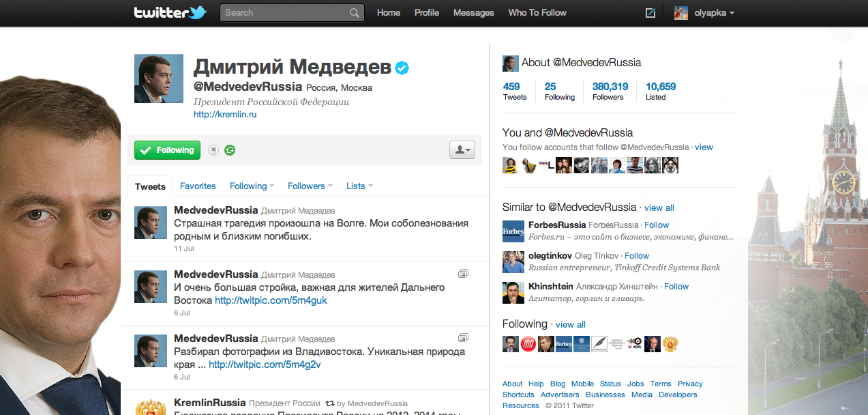Viewport: 868px width, 415px height.
Task: Open Profile in top navigation
Action: pyautogui.click(x=427, y=12)
